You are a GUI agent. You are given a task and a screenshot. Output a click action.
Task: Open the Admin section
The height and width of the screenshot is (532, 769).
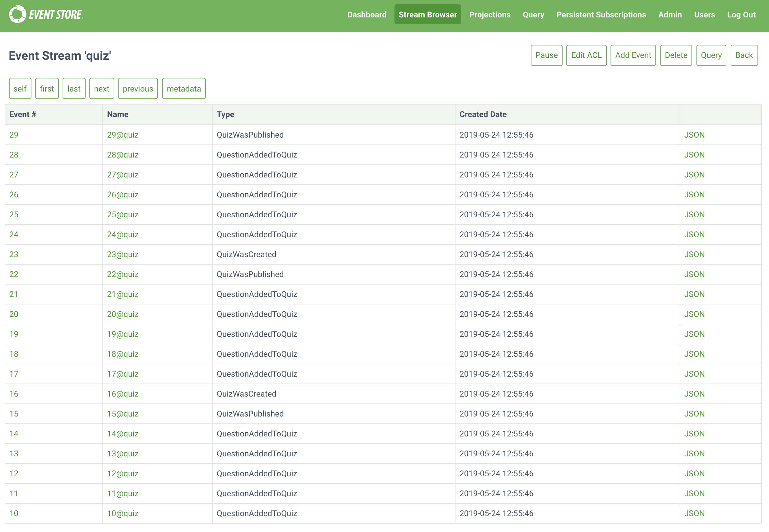point(670,15)
